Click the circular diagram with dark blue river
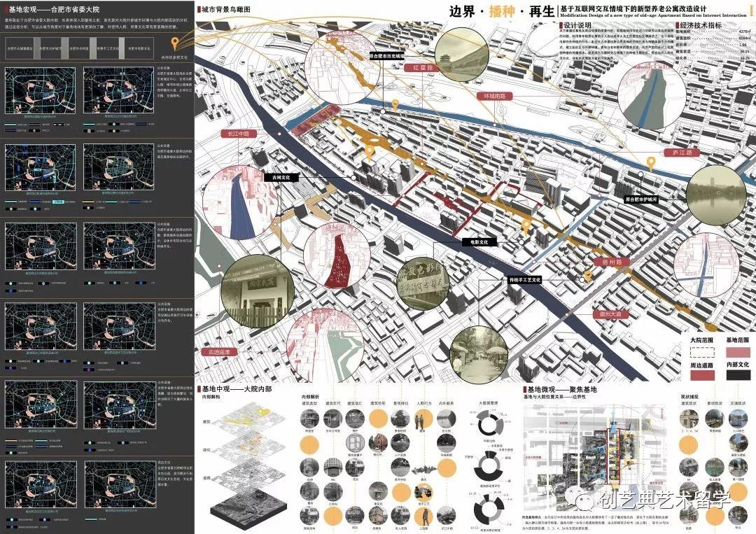The width and height of the screenshot is (756, 534). pos(240,202)
